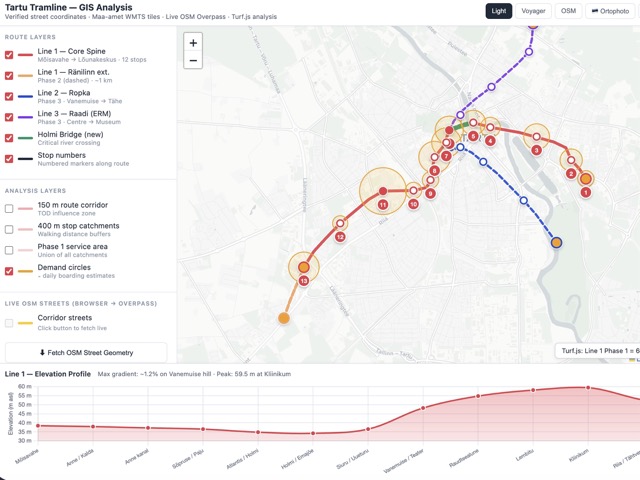Toggle Holmi Bridge (new) layer checkbox
Image resolution: width=640 pixels, height=480 pixels.
[9, 138]
